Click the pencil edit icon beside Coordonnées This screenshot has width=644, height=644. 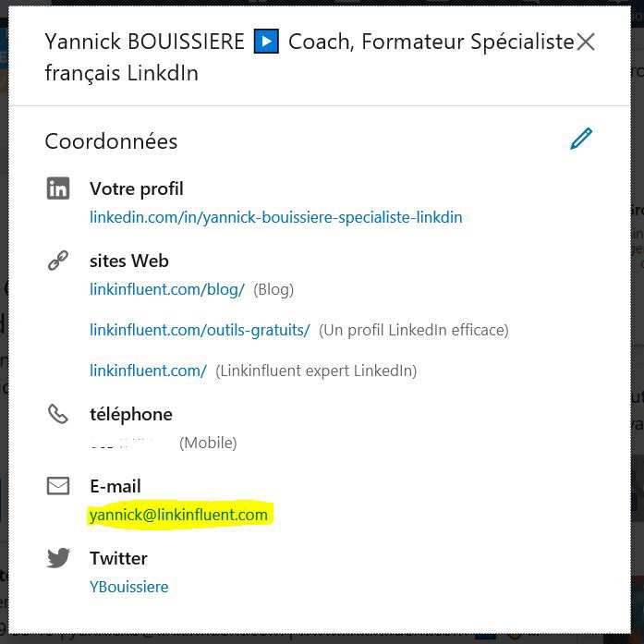581,139
